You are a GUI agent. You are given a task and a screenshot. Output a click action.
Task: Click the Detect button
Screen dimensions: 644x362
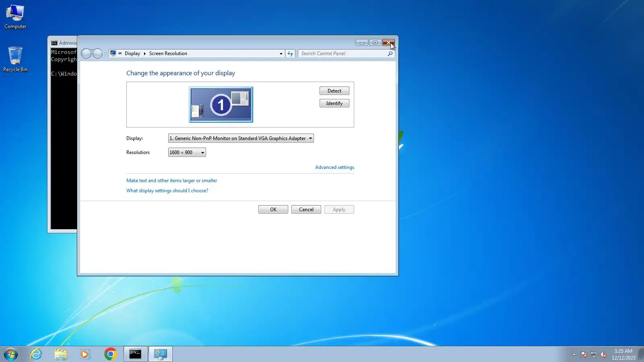point(334,91)
